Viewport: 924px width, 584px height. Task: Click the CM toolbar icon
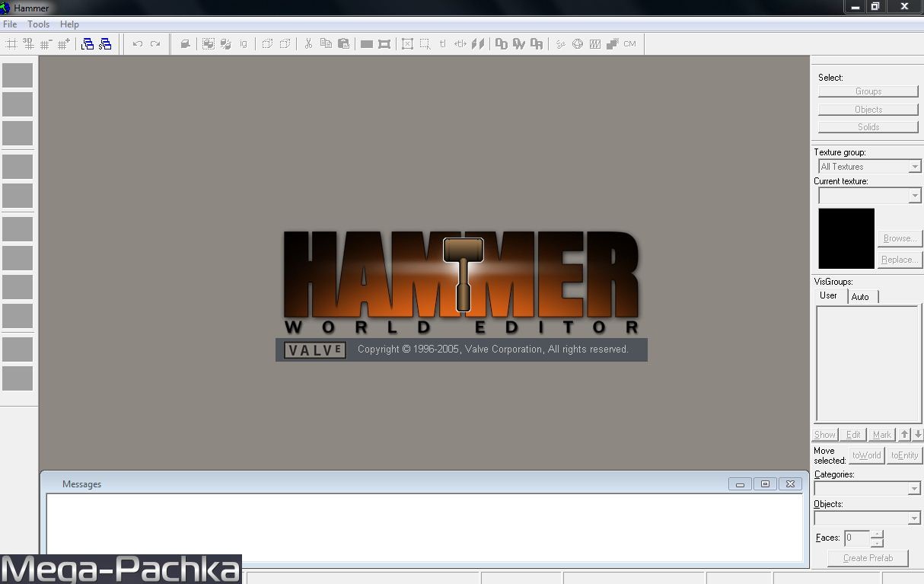[x=629, y=44]
